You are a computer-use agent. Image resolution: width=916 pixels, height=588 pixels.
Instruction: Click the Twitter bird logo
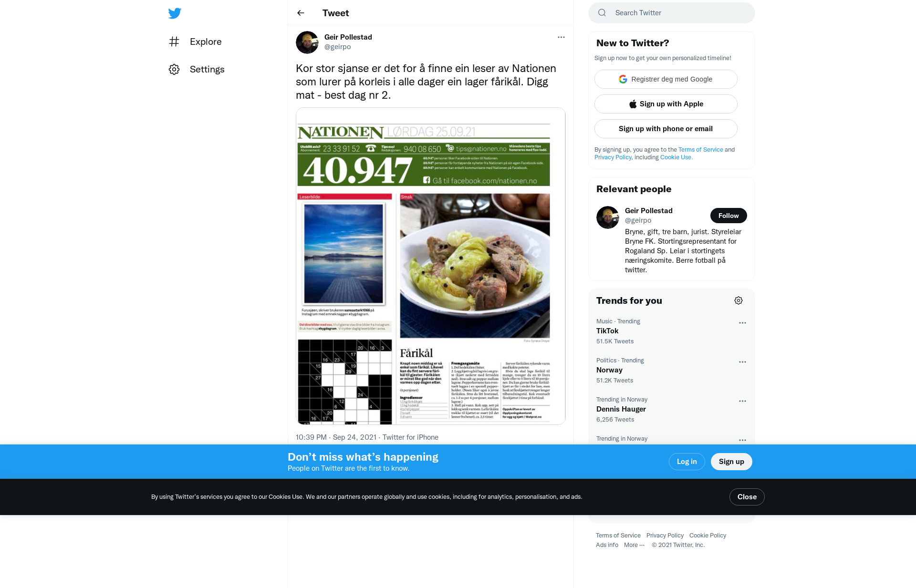[175, 13]
